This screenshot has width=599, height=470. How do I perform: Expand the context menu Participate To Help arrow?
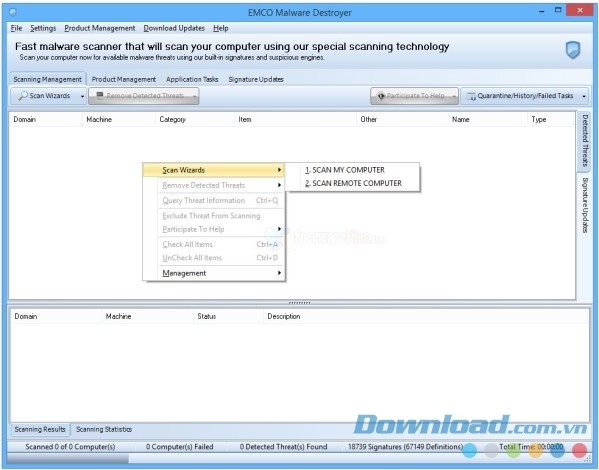tap(279, 229)
